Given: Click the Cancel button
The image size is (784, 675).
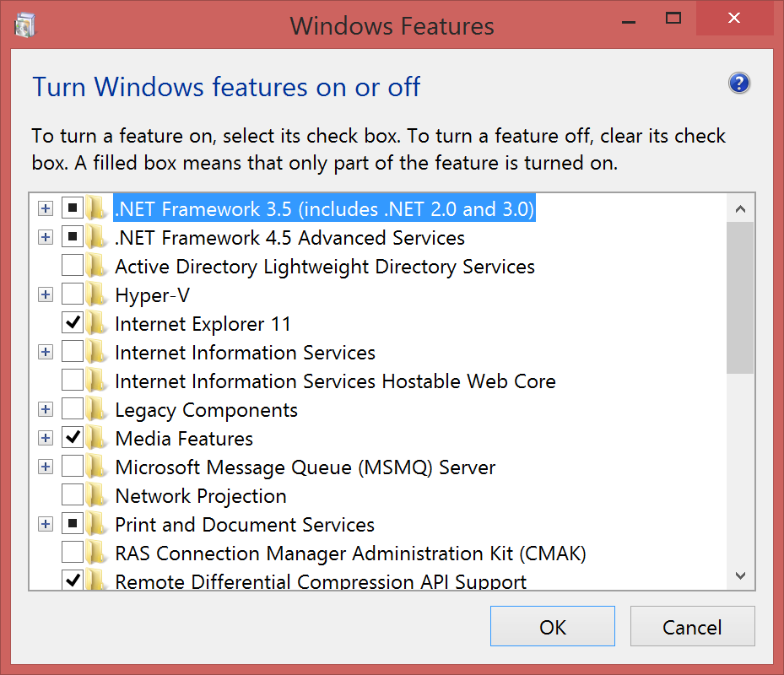Looking at the screenshot, I should [693, 626].
